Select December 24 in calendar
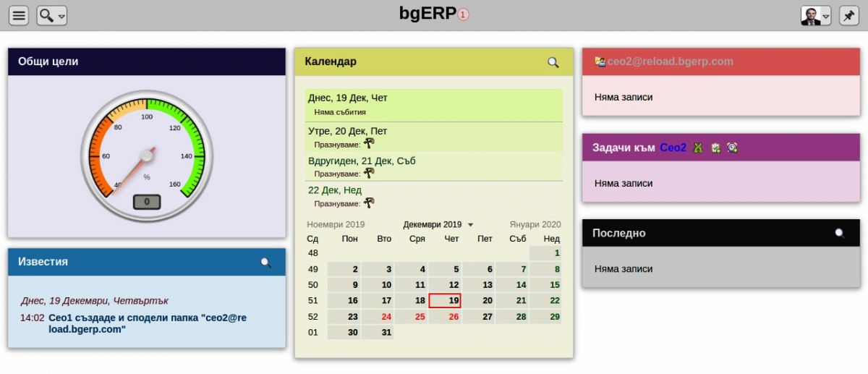This screenshot has height=374, width=868. point(378,317)
